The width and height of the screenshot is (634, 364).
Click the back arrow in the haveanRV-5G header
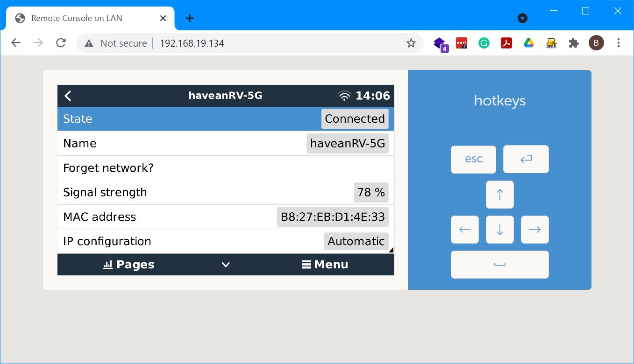pos(68,96)
